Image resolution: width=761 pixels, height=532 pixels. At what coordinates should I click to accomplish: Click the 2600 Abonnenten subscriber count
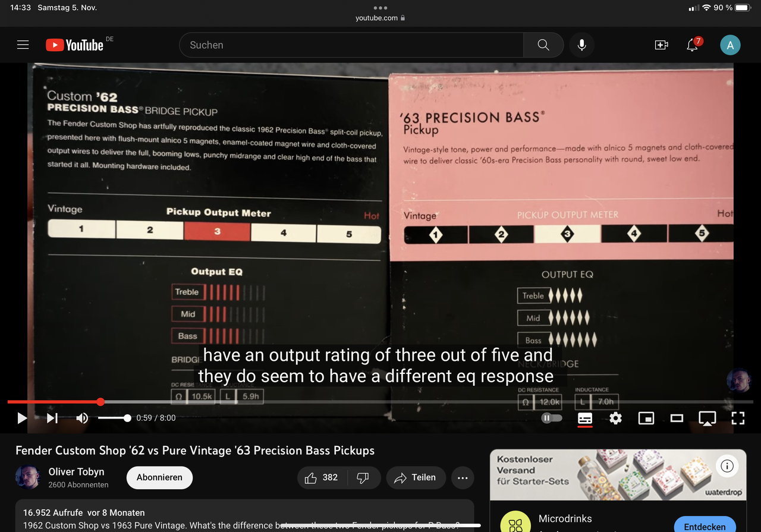coord(78,484)
